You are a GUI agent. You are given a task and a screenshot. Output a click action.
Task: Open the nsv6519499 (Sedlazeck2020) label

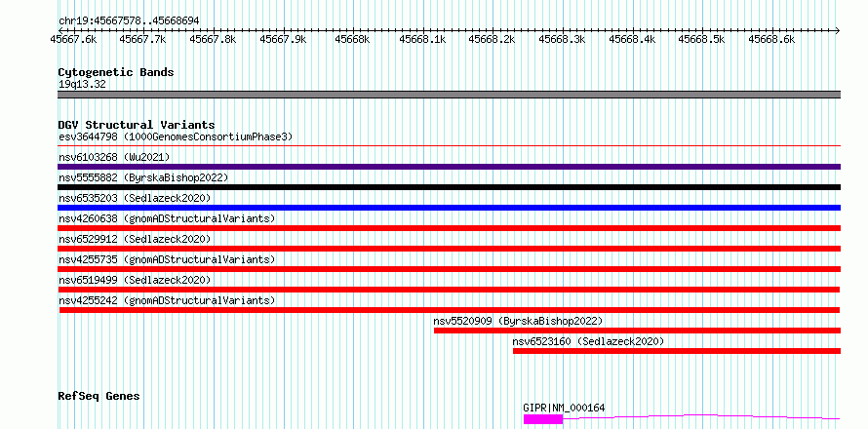(135, 280)
